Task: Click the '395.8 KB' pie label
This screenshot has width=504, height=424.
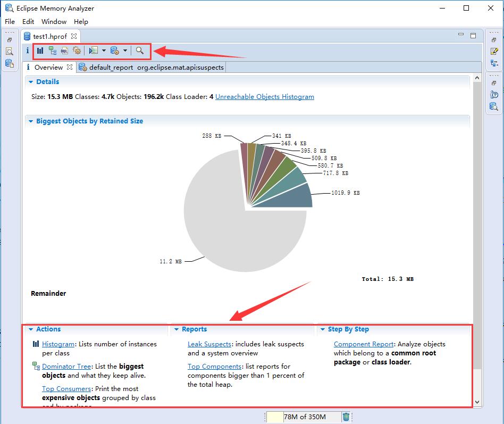Action: click(x=313, y=151)
